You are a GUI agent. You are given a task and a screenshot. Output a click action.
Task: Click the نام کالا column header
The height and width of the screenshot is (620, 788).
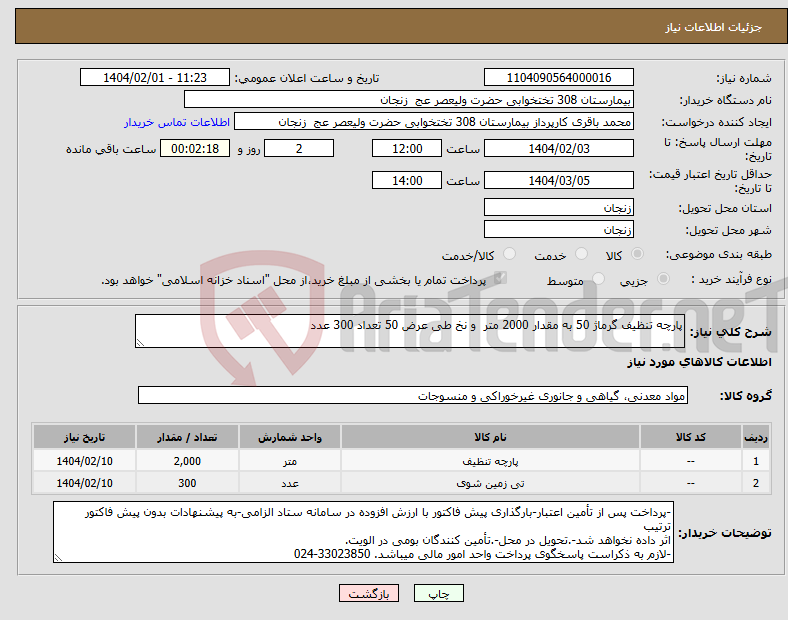pyautogui.click(x=490, y=437)
